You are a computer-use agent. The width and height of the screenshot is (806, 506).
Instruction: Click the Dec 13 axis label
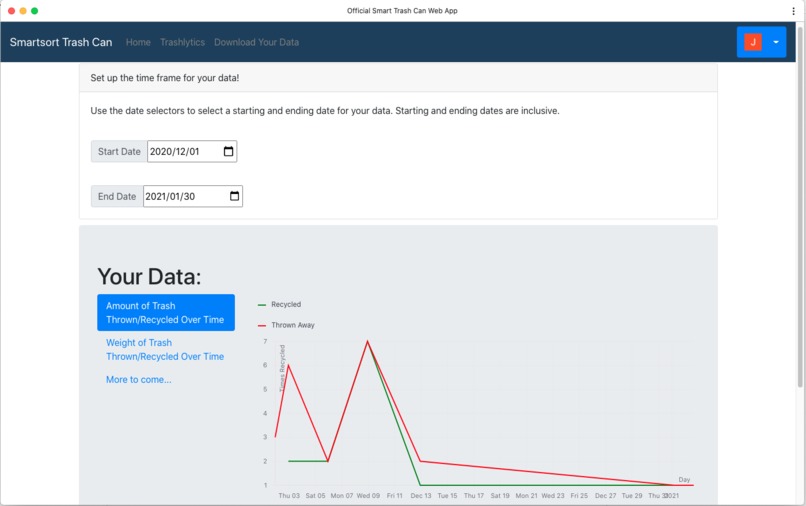coord(420,496)
